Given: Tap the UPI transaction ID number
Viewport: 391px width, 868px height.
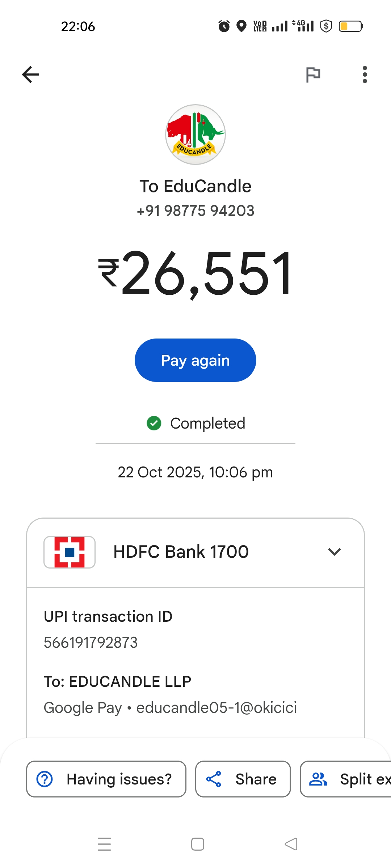Looking at the screenshot, I should (x=91, y=643).
